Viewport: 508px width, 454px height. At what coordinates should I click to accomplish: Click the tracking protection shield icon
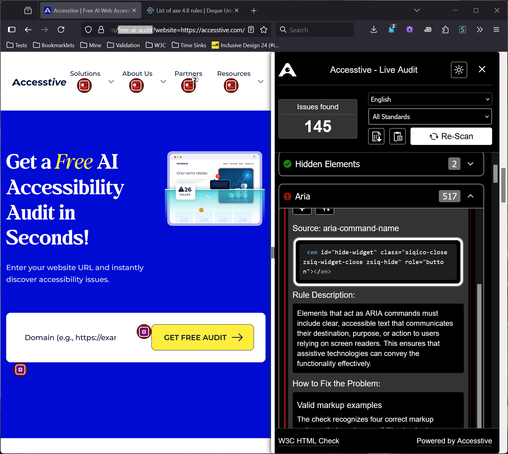(x=88, y=30)
